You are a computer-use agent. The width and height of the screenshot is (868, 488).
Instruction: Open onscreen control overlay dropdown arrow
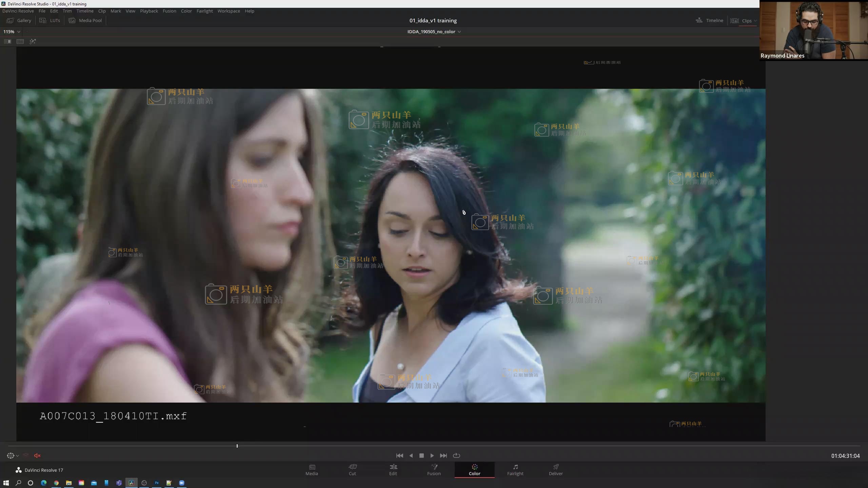pos(17,456)
